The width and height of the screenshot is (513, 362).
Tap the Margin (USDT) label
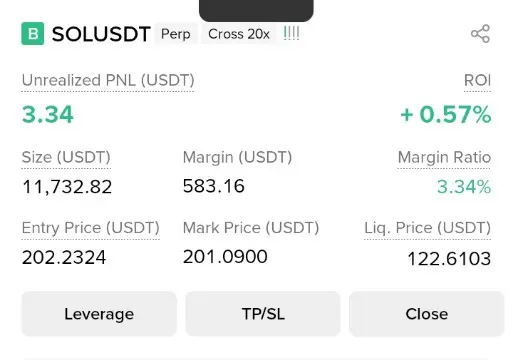(x=237, y=157)
